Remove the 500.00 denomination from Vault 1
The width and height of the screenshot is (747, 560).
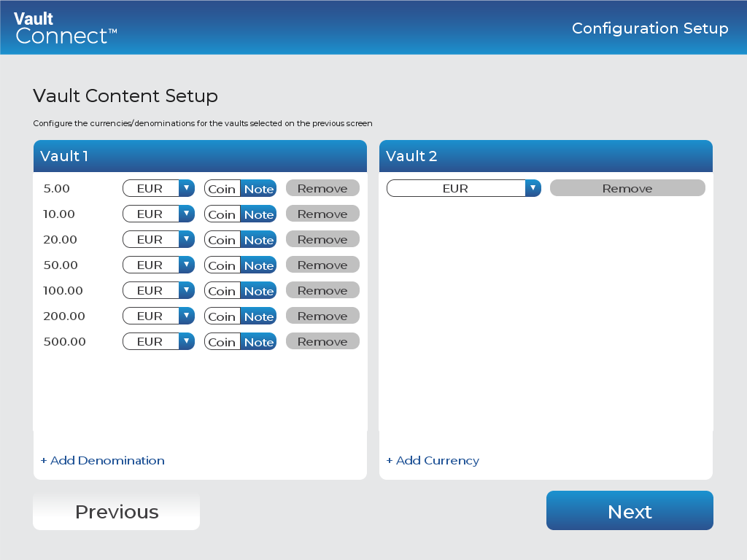tap(322, 341)
